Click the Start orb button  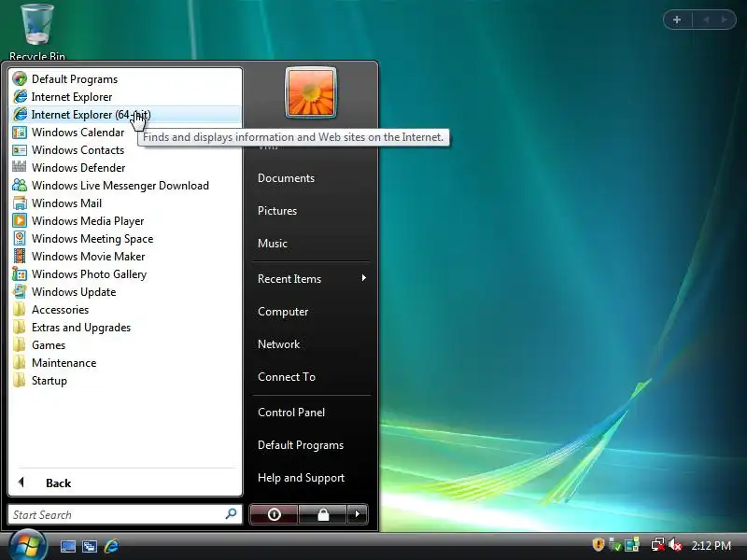coord(28,545)
